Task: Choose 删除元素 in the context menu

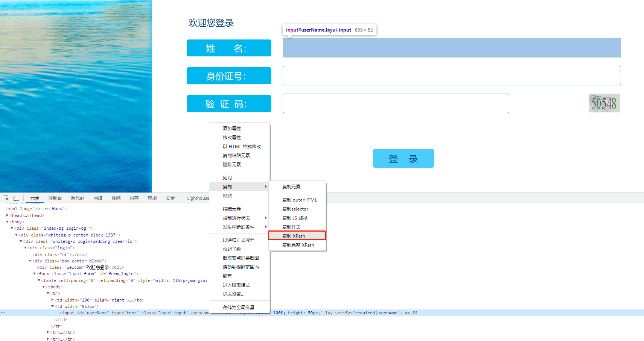Action: 232,164
